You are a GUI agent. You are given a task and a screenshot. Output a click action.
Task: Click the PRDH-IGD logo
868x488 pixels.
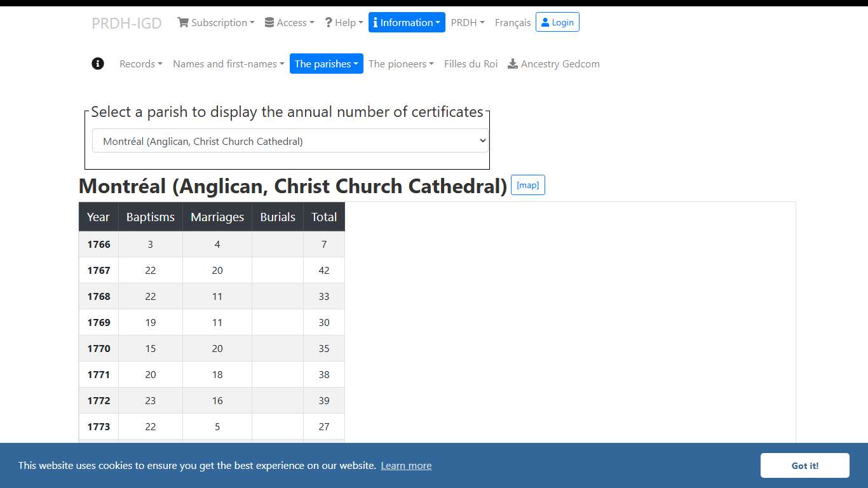(126, 22)
